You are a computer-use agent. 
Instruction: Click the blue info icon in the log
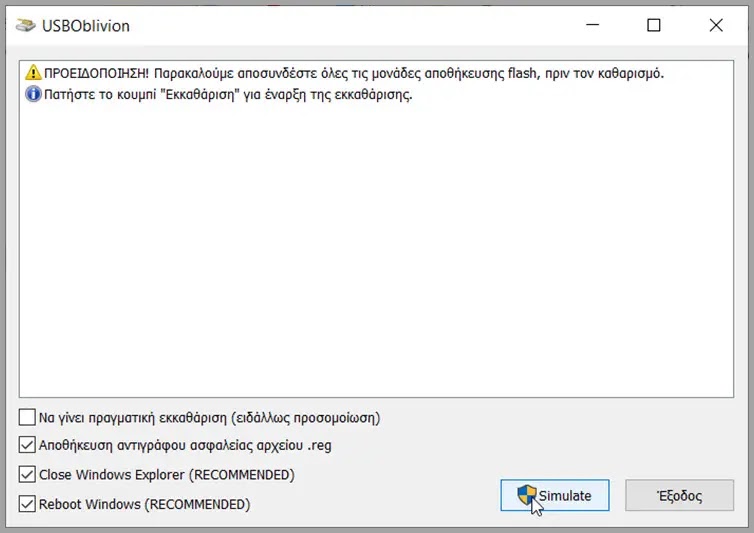point(33,94)
